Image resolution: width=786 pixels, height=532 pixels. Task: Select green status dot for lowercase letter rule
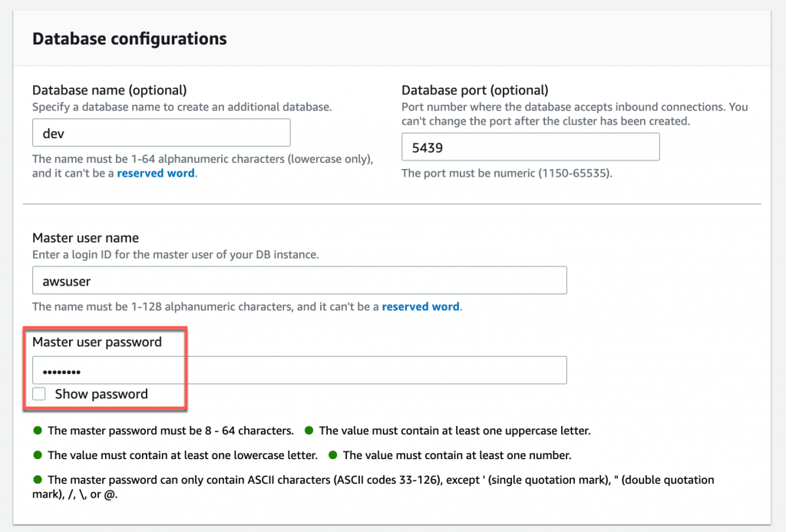point(37,455)
